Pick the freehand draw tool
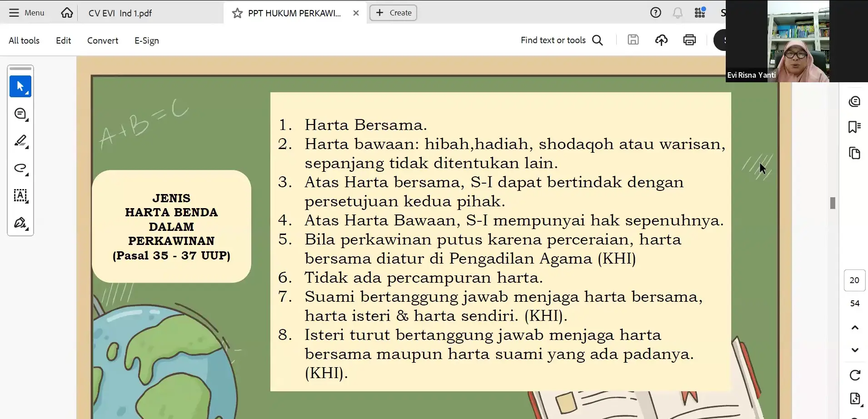The image size is (868, 419). tap(20, 169)
